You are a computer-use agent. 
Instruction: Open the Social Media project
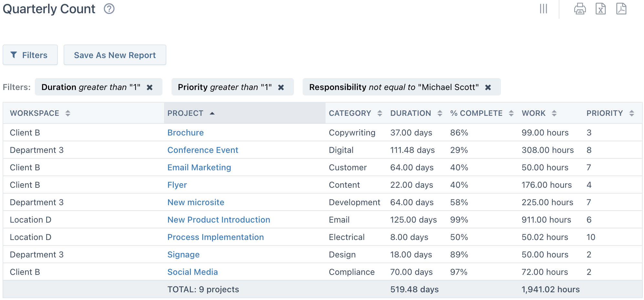coord(192,272)
